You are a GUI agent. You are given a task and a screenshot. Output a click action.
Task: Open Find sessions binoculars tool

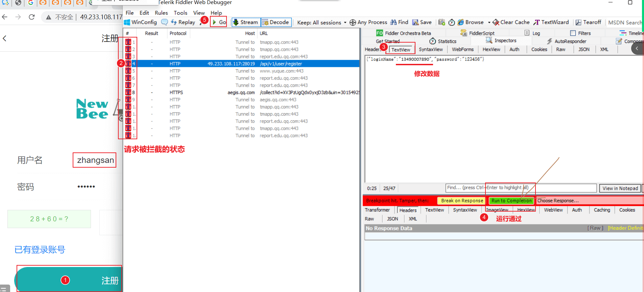tap(399, 22)
